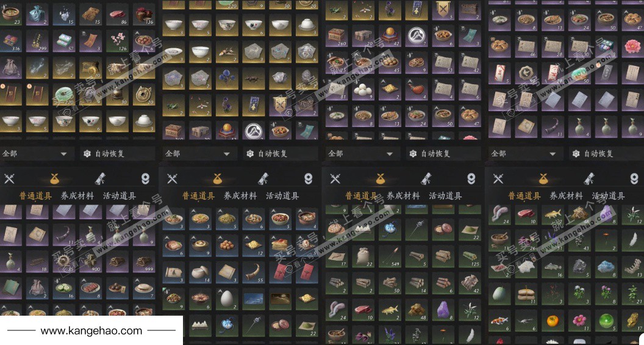Viewport: 644px width, 345px height.
Task: Open the 全部 dropdown in second panel
Action: [198, 154]
